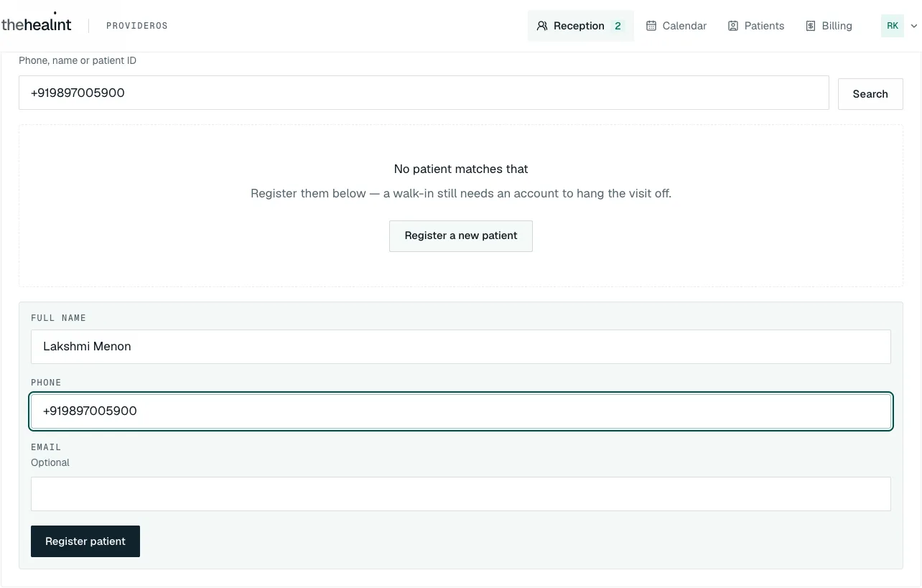Viewport: 922px width, 588px height.
Task: Click the 'Optional' hint under Email
Action: tap(50, 463)
